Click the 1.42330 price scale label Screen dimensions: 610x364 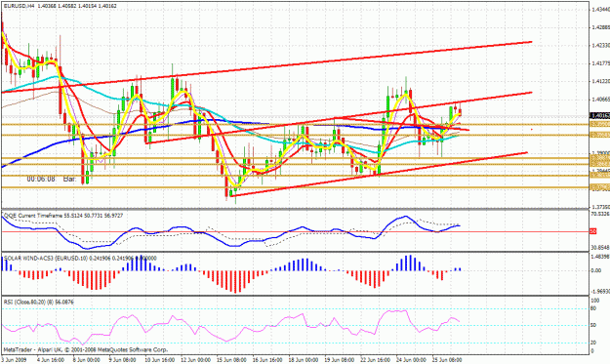click(x=600, y=45)
